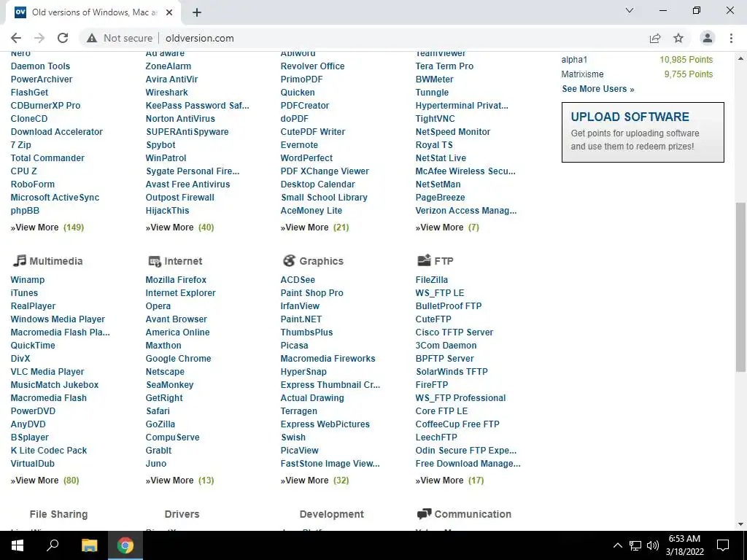Screen dimensions: 747x560
Task: Click the Multimedia music note icon
Action: (19, 260)
